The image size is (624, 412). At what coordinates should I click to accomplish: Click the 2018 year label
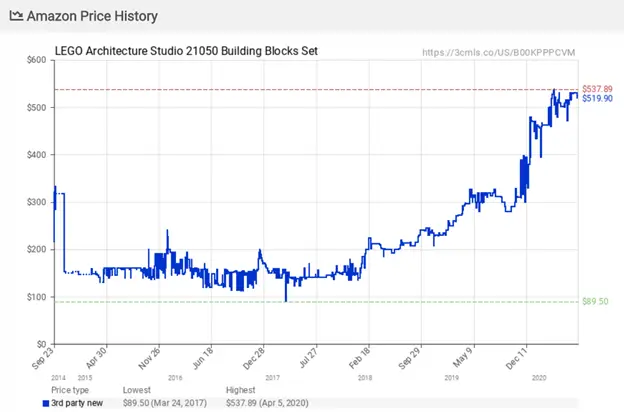365,378
